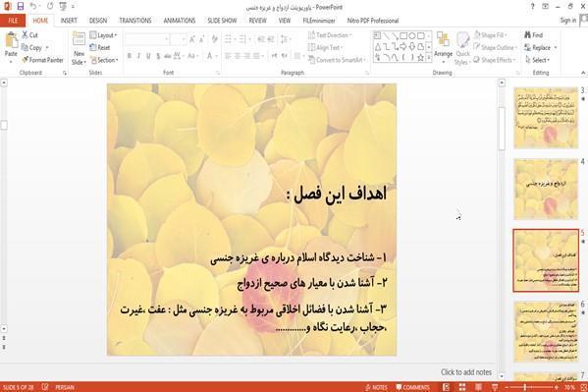Select slide 3 thumbnail
Screen dimensions: 588x392
click(546, 118)
